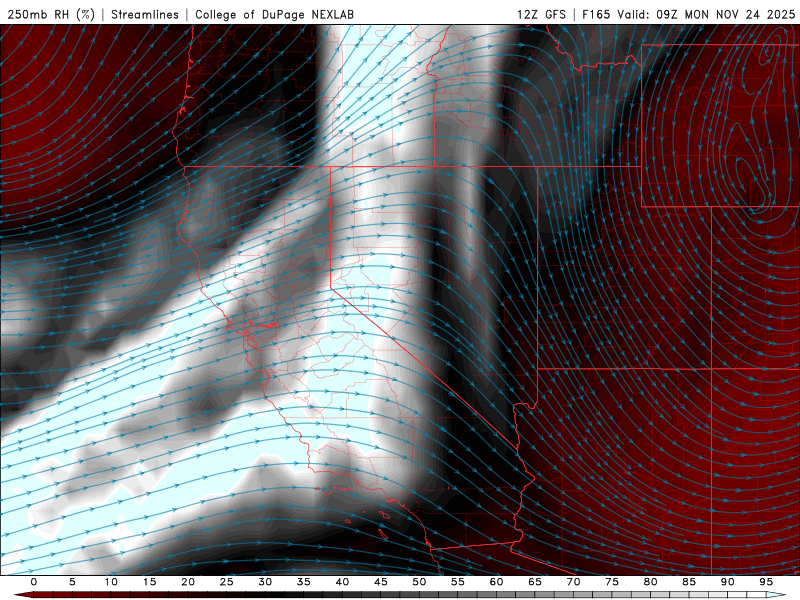Click colorbar label "70"
Image resolution: width=800 pixels, height=600 pixels.
click(573, 582)
